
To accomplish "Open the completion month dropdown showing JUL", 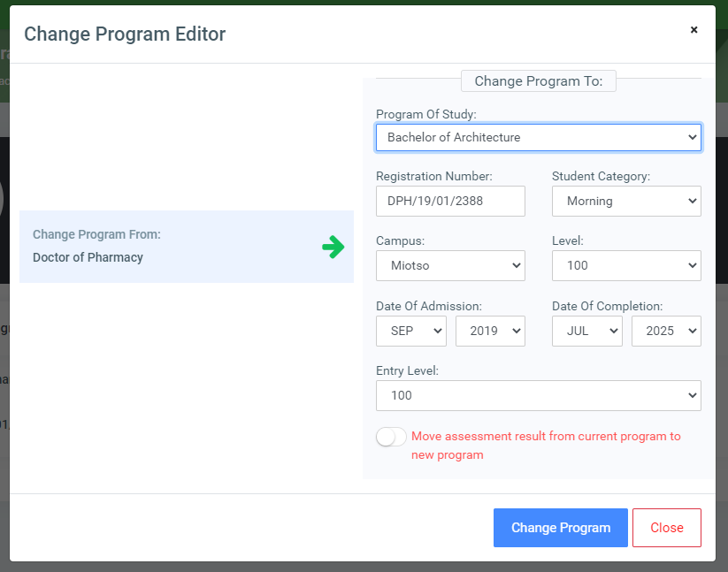I will (586, 331).
